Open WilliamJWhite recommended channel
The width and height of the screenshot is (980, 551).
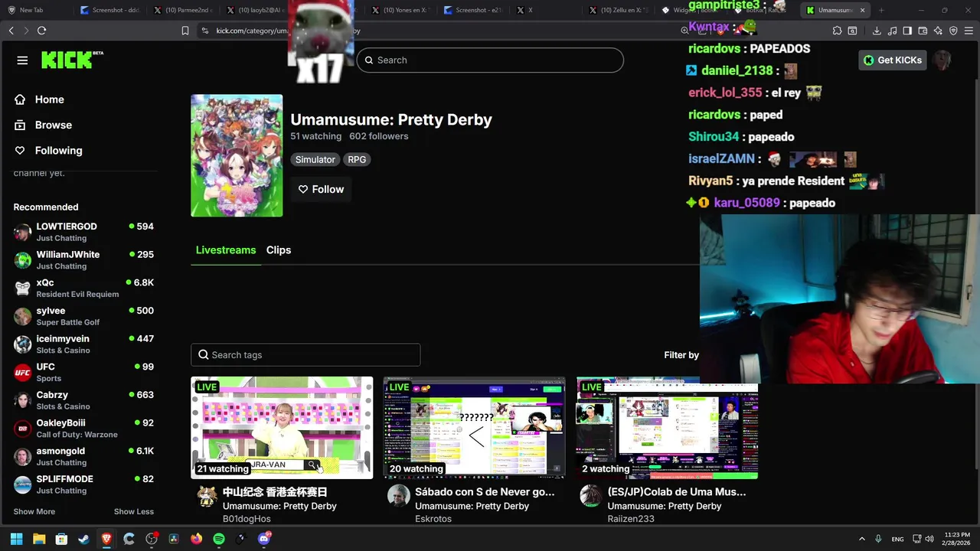(x=84, y=260)
